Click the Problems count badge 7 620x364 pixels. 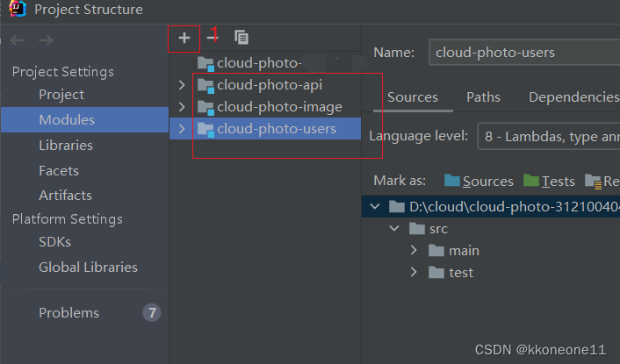coord(152,312)
